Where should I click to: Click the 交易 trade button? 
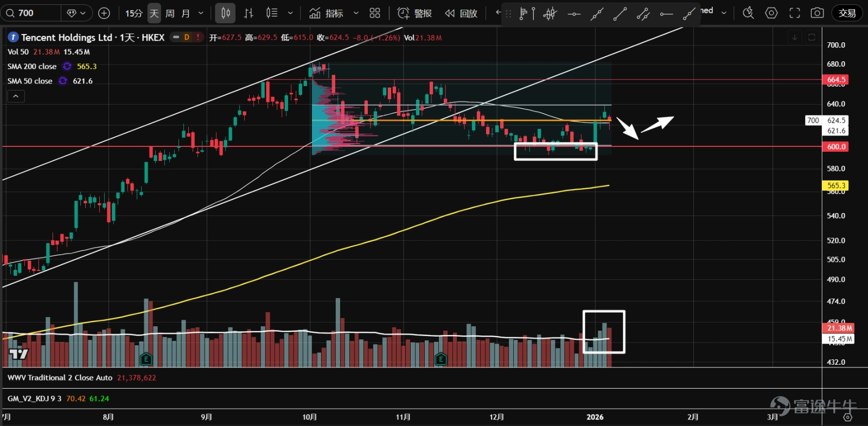coord(847,13)
